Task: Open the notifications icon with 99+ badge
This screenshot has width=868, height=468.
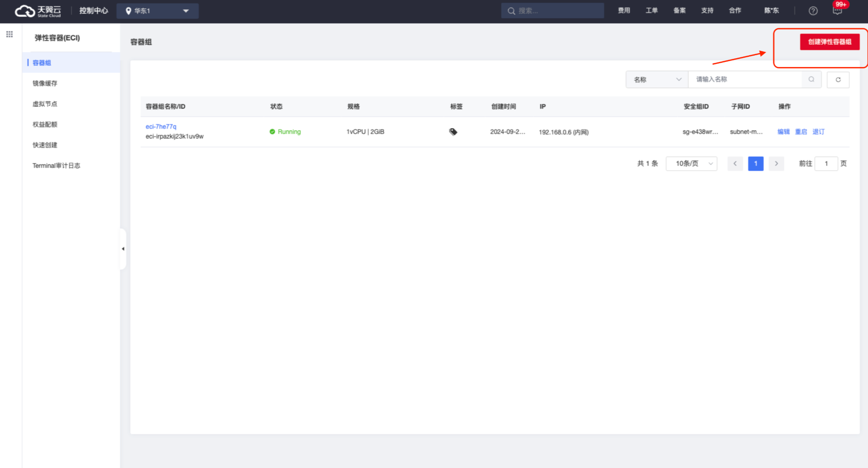Action: pyautogui.click(x=838, y=11)
